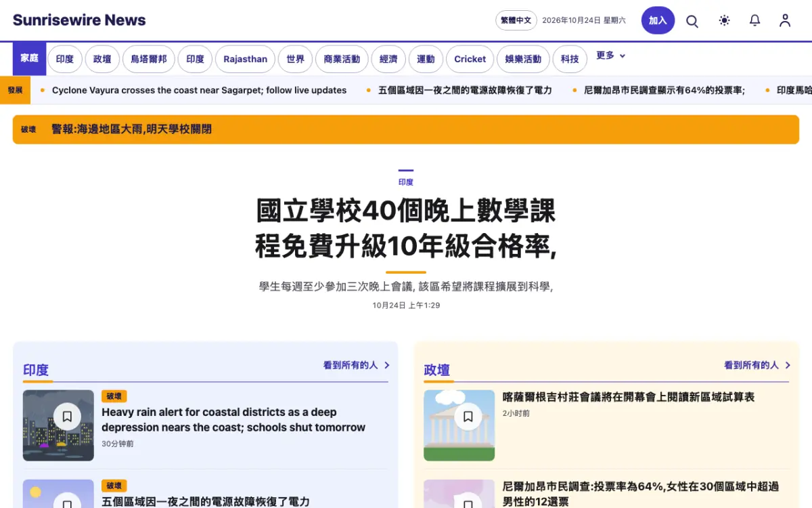812x508 pixels.
Task: Open the 經濟 navigation tab
Action: (388, 59)
